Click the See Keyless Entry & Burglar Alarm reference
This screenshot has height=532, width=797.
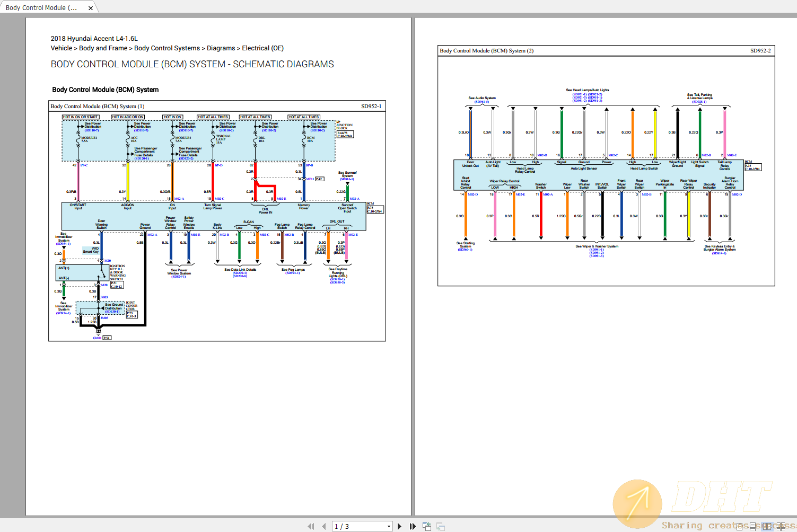pos(720,249)
